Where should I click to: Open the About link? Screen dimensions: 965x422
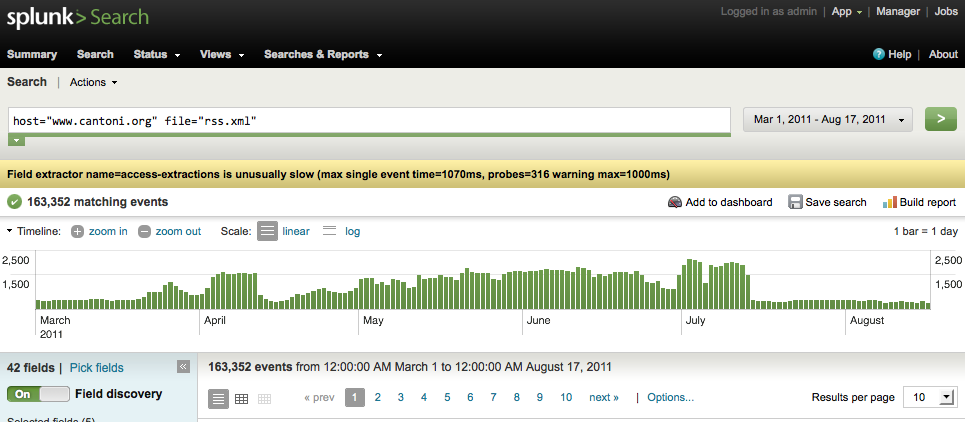click(x=943, y=54)
